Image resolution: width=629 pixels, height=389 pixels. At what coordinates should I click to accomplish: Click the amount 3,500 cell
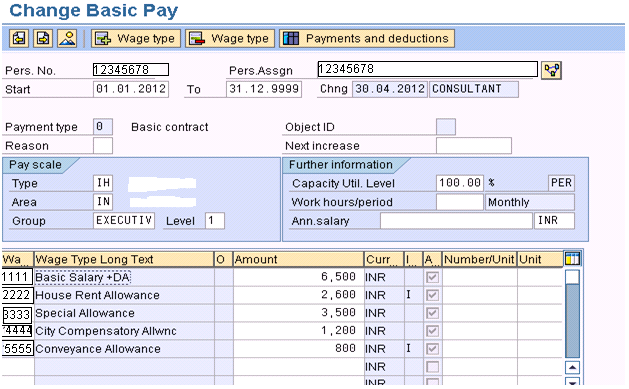click(x=298, y=313)
